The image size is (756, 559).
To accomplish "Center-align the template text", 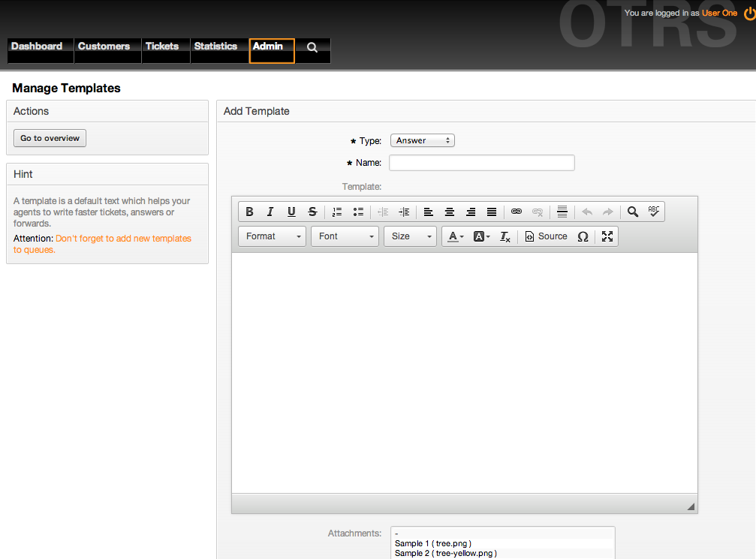I will pyautogui.click(x=450, y=212).
